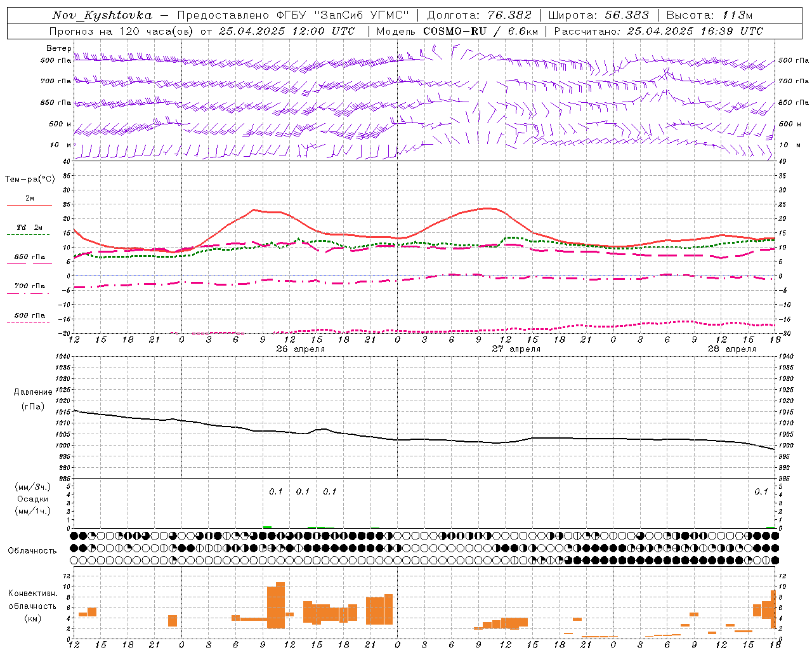
Task: Click the 0.1 precipitation value near 28 апреля
Action: 761,491
